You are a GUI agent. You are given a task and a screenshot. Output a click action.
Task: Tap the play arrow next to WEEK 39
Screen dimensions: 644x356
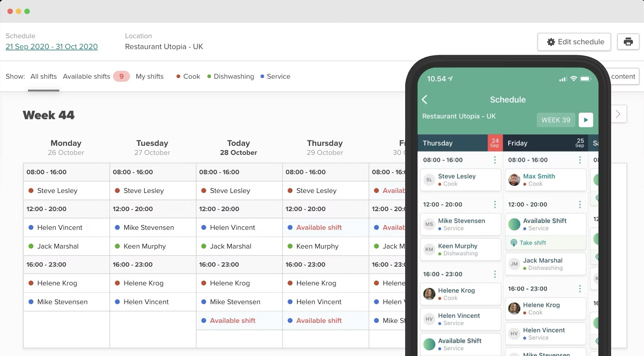[x=586, y=120]
